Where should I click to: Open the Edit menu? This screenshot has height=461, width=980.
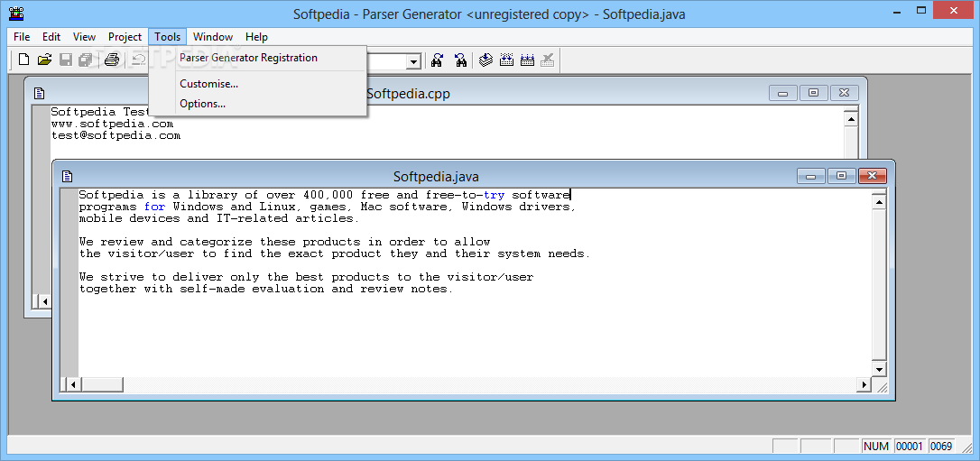click(51, 37)
